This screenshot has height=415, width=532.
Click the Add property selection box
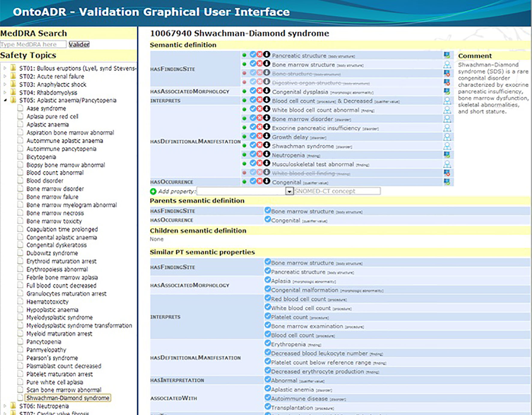(245, 191)
